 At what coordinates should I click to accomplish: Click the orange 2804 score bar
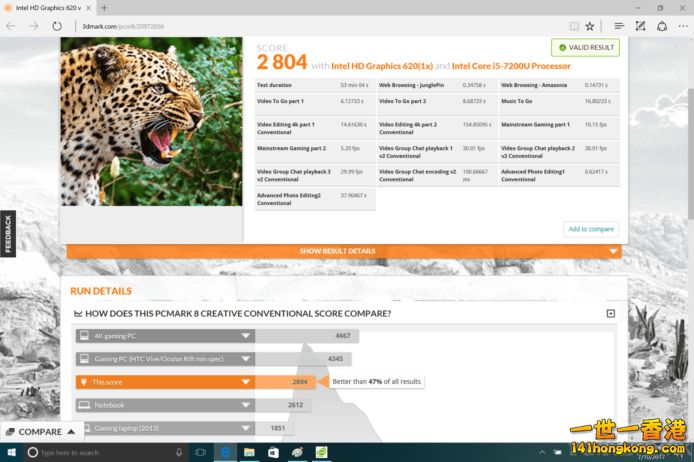[x=285, y=382]
